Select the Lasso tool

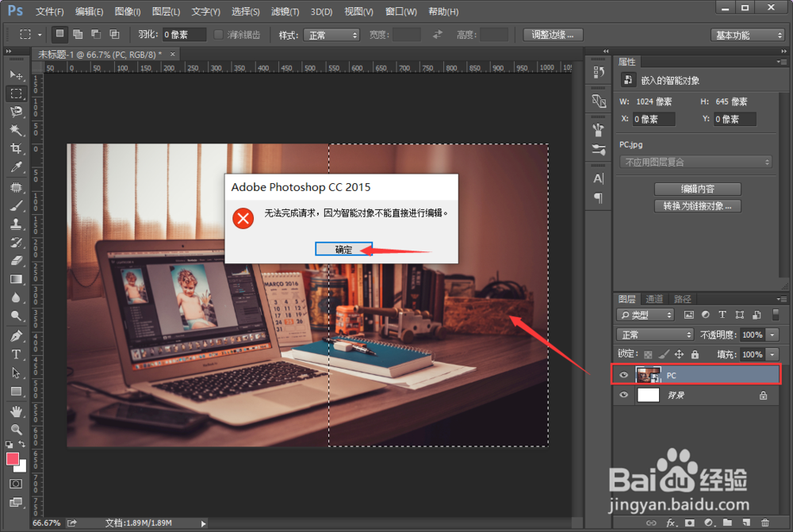[x=16, y=112]
